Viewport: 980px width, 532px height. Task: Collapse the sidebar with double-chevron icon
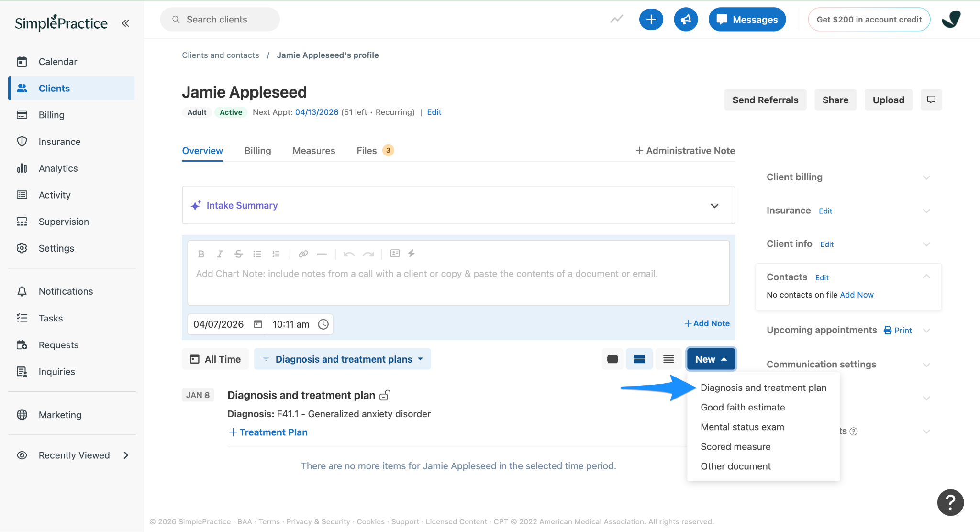coord(125,23)
